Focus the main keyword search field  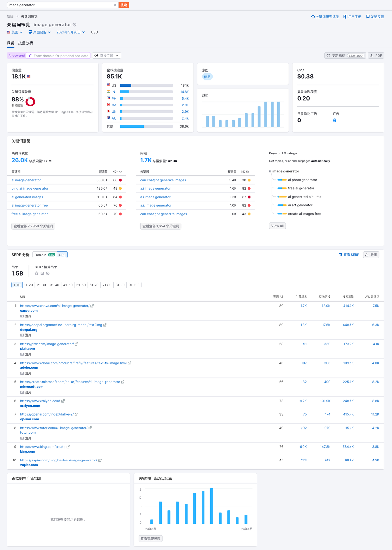(60, 5)
